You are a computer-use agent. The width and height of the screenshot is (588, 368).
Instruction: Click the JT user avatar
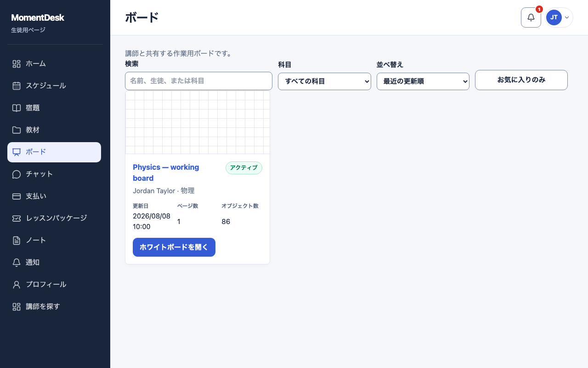[554, 17]
